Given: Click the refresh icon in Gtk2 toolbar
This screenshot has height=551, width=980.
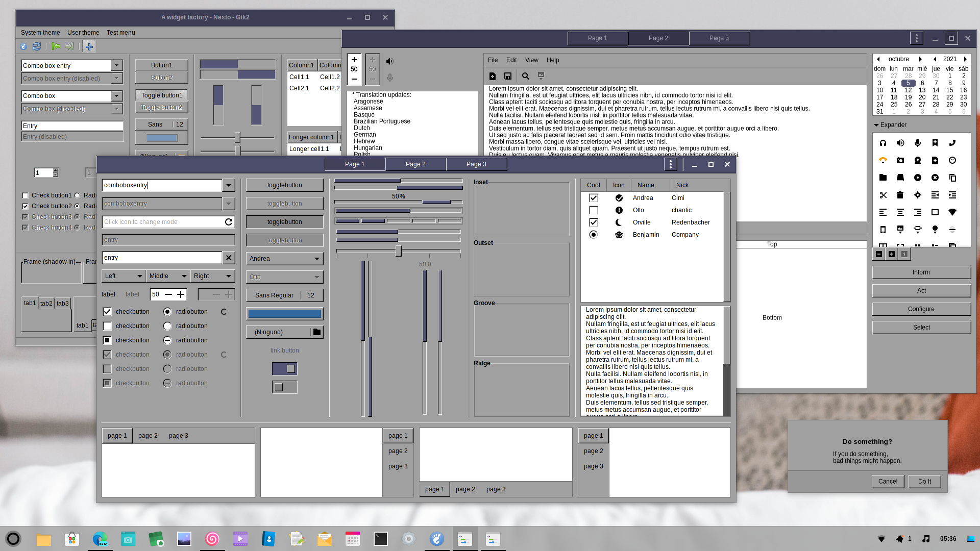Looking at the screenshot, I should (x=37, y=46).
